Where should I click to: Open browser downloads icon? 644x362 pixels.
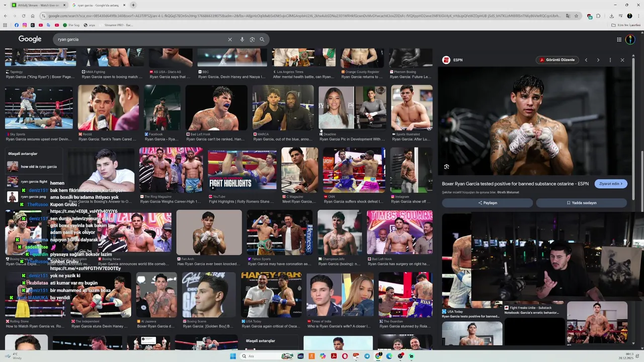(x=611, y=16)
